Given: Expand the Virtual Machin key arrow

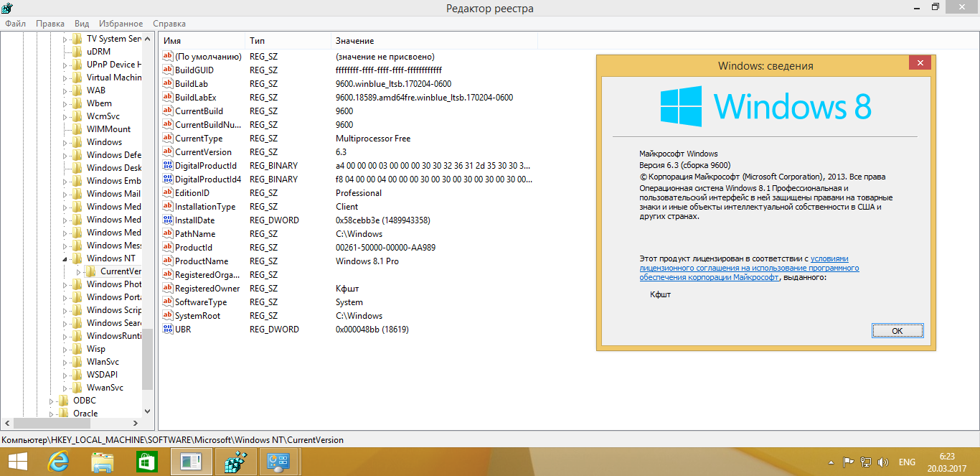Looking at the screenshot, I should 65,78.
